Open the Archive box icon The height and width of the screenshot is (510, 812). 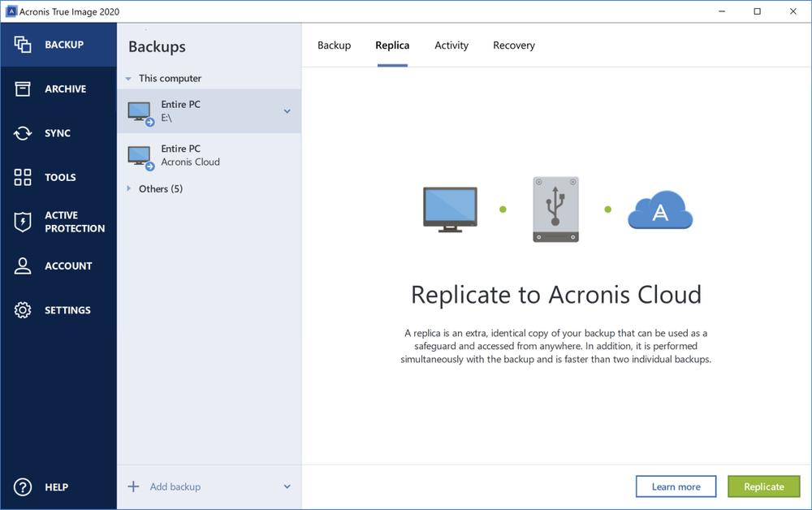[x=22, y=89]
